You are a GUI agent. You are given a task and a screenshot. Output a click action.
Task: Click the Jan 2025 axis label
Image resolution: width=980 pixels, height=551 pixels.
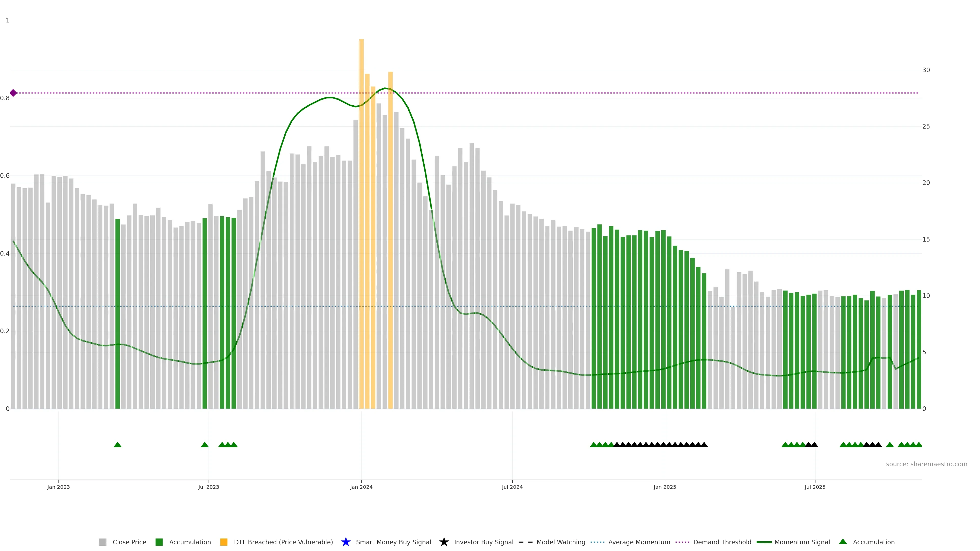tap(665, 487)
